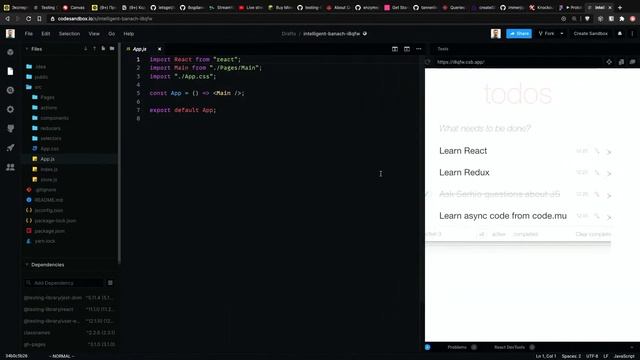Collapse the Dependencies section
This screenshot has width=640, height=360.
(27, 265)
